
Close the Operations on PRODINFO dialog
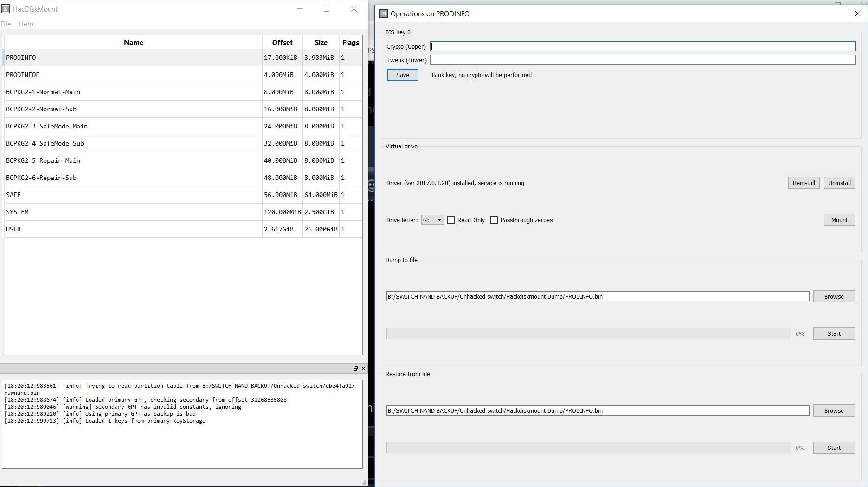pyautogui.click(x=857, y=13)
